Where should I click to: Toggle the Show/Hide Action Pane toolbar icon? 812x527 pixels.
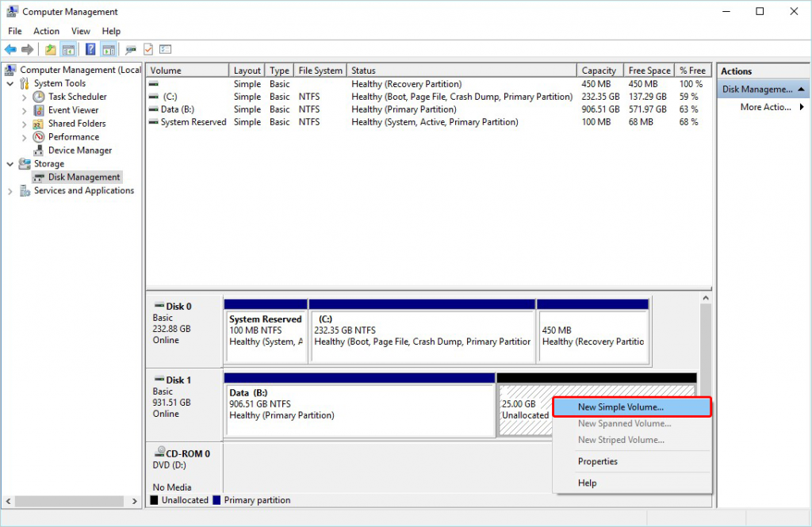coord(109,49)
